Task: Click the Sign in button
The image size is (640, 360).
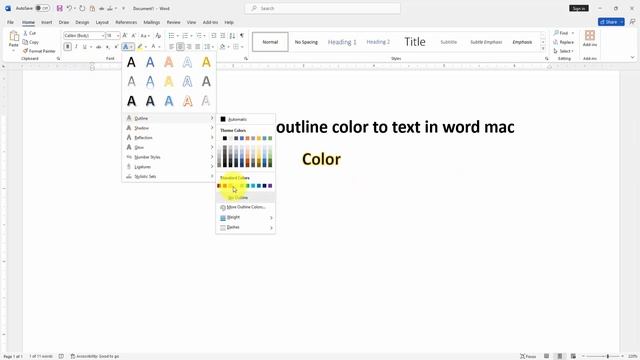Action: click(x=578, y=8)
